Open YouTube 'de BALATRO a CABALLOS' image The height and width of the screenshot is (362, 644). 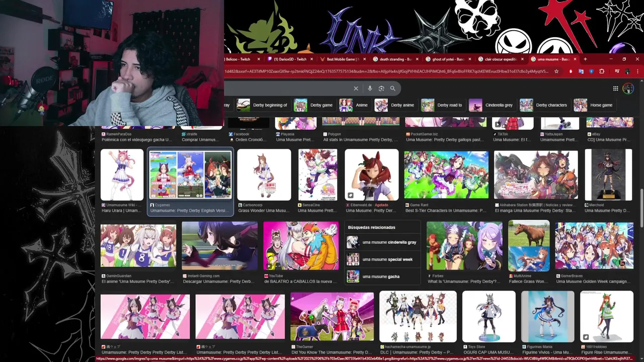tap(301, 246)
